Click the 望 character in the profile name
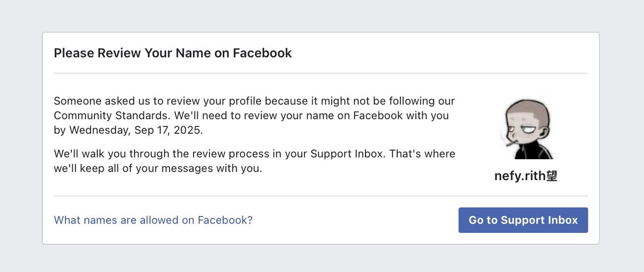 pos(552,176)
